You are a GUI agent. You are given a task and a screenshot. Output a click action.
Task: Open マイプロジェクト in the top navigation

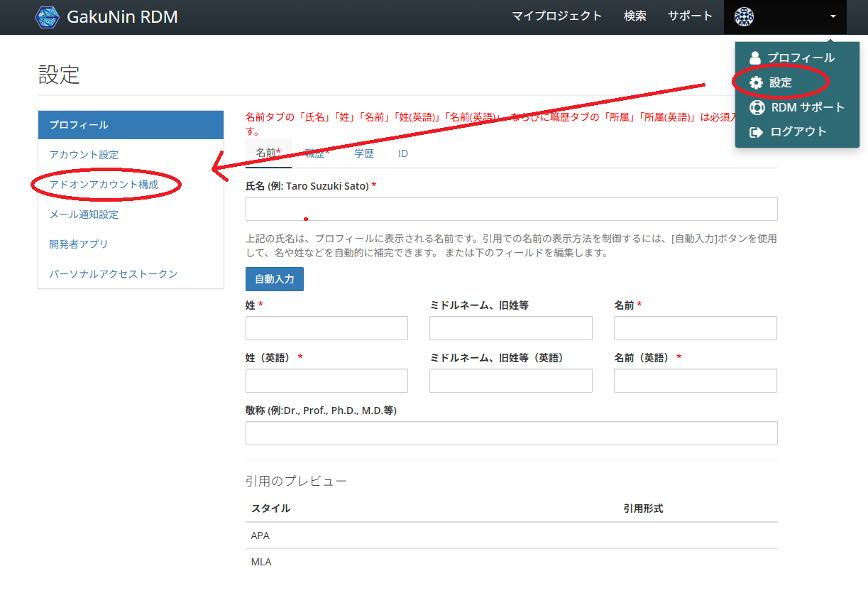[556, 16]
